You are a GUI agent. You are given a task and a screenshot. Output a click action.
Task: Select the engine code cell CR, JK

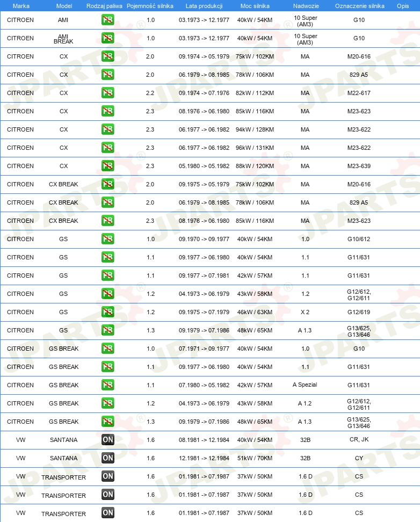click(x=359, y=439)
